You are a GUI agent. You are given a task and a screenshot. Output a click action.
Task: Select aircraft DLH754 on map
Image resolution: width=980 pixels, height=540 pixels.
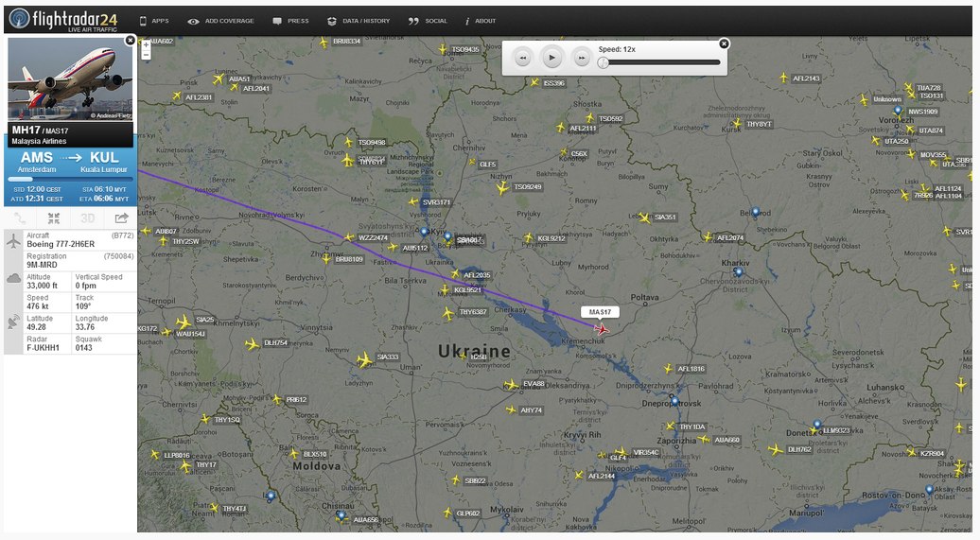point(252,343)
